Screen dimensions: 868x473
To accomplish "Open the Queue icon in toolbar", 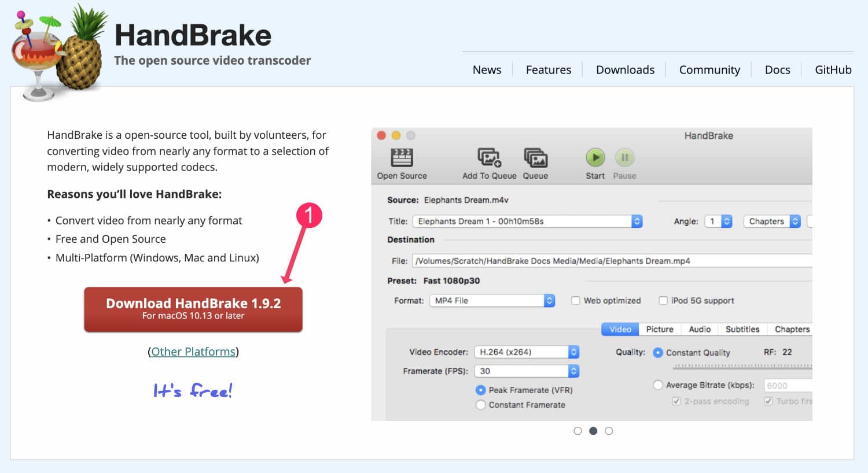I will 535,157.
